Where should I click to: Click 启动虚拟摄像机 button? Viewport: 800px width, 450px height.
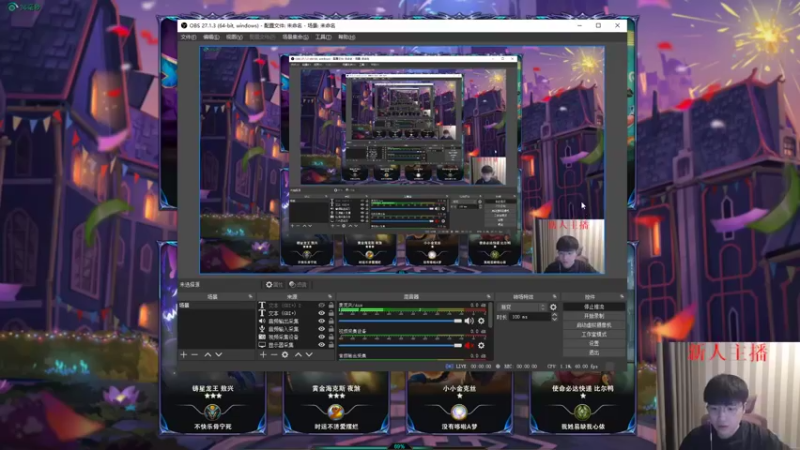594,325
